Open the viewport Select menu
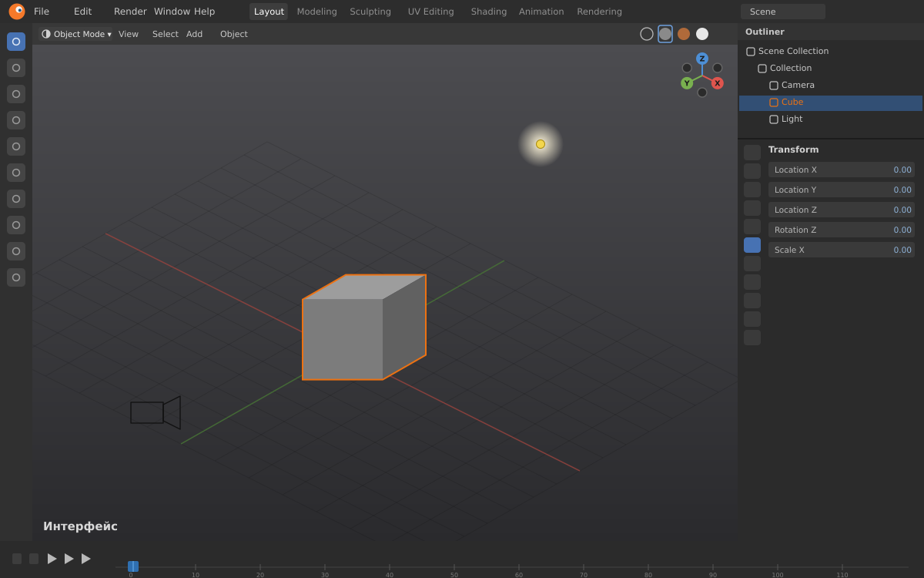The image size is (924, 578). [166, 34]
